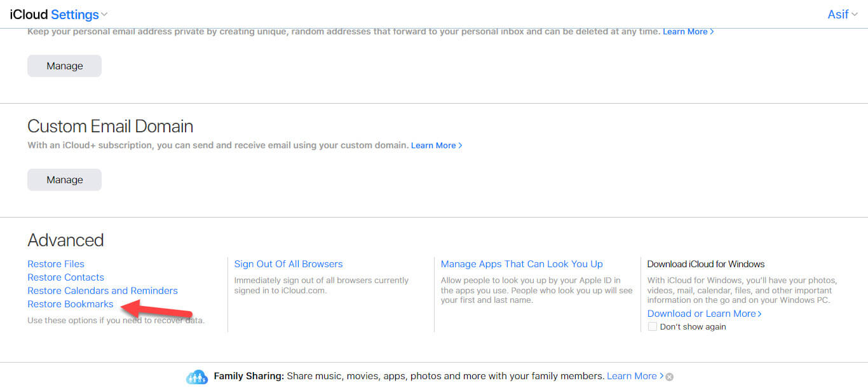868x390 pixels.
Task: Open Learn More in Family Sharing banner
Action: click(634, 376)
